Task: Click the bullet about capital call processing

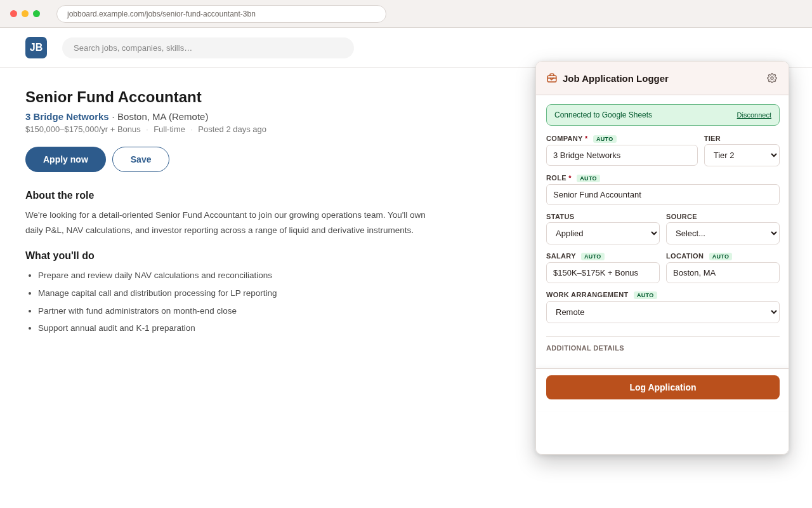Action: [x=157, y=293]
